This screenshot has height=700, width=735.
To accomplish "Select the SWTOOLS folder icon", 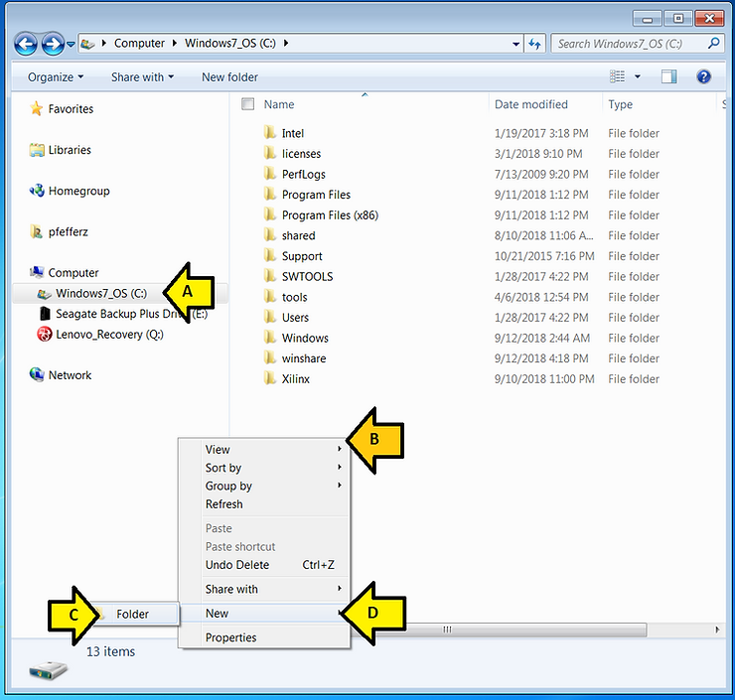I will tap(269, 276).
